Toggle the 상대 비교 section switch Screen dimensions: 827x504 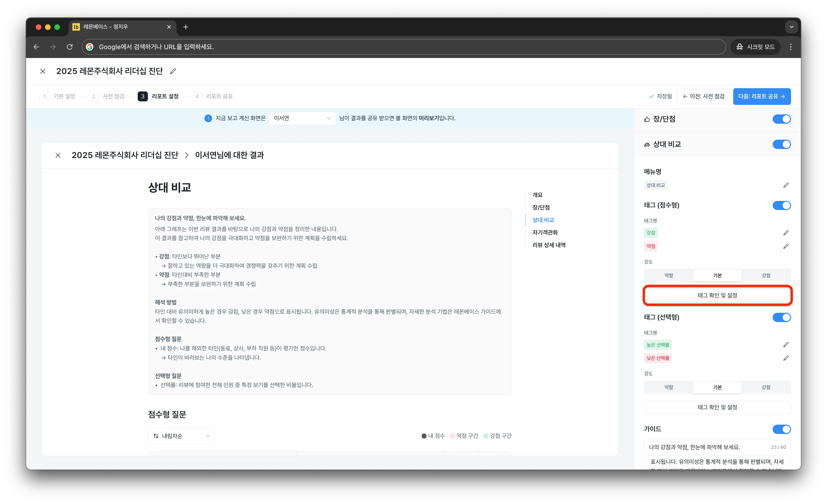[781, 144]
